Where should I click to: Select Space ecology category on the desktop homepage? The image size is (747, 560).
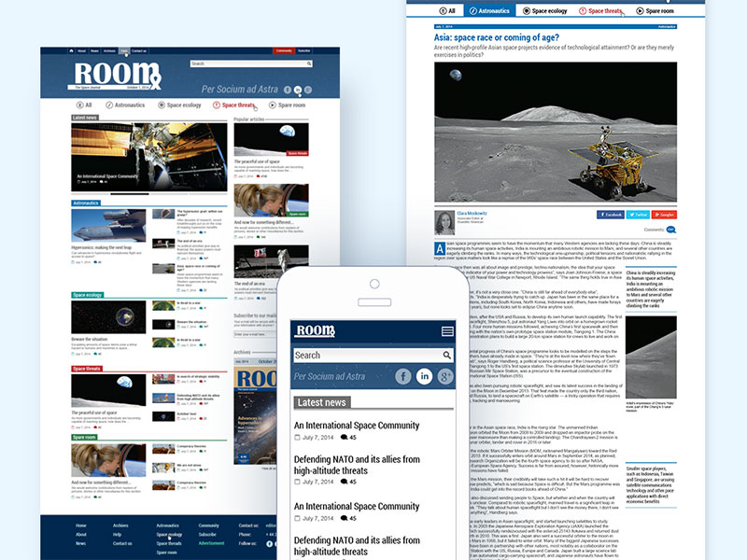[179, 105]
